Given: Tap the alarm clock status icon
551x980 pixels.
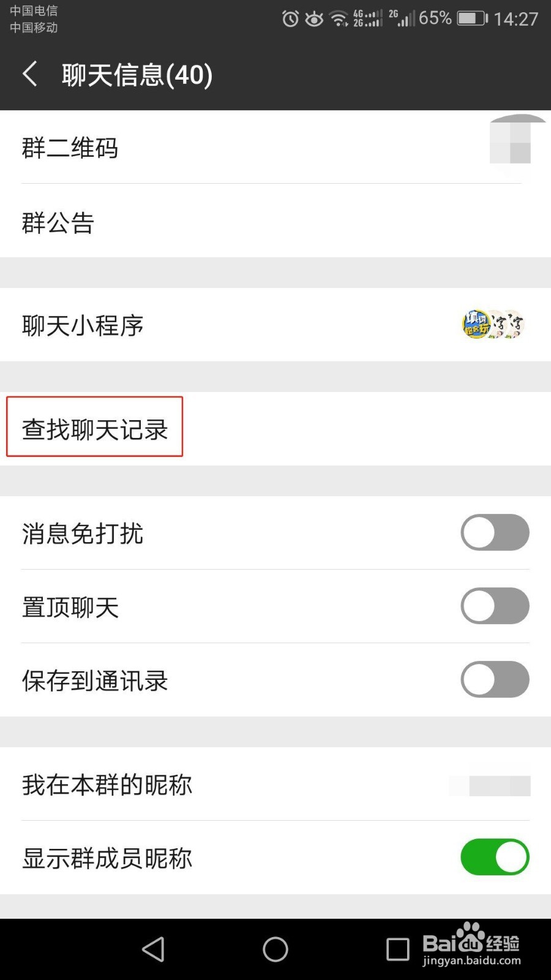Looking at the screenshot, I should tap(290, 19).
